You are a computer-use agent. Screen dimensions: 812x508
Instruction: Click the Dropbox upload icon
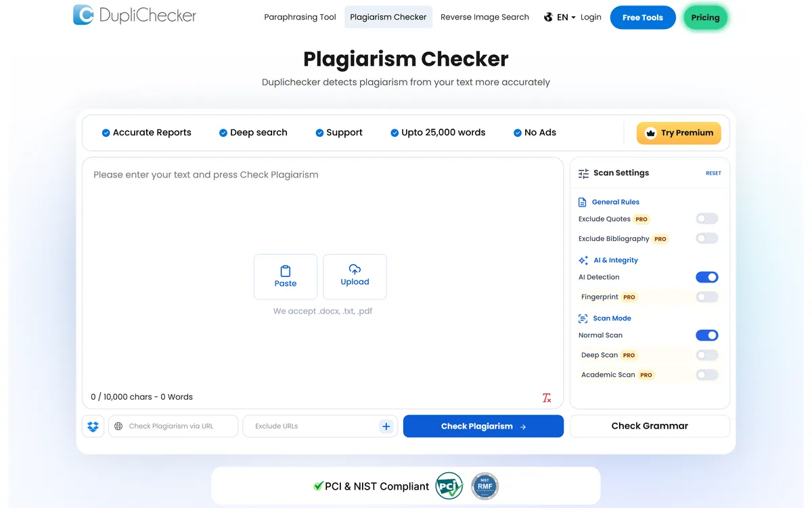[93, 426]
